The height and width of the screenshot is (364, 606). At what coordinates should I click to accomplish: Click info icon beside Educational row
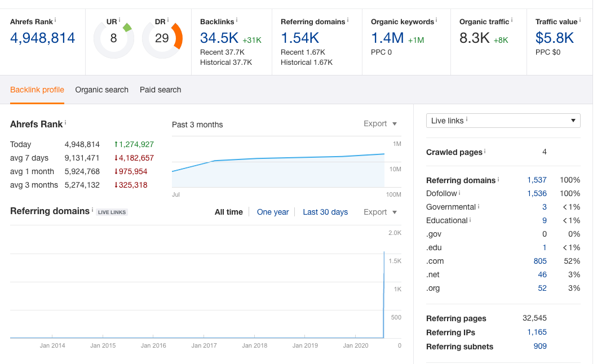coord(470,220)
